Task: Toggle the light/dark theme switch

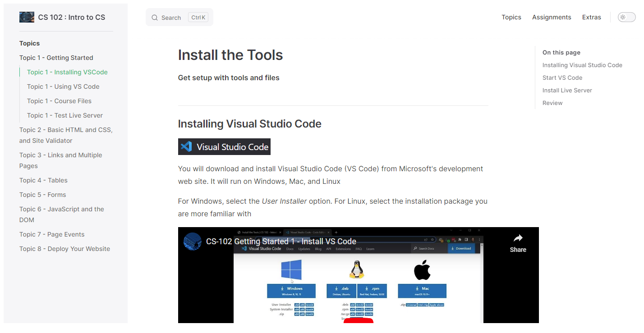Action: tap(626, 17)
